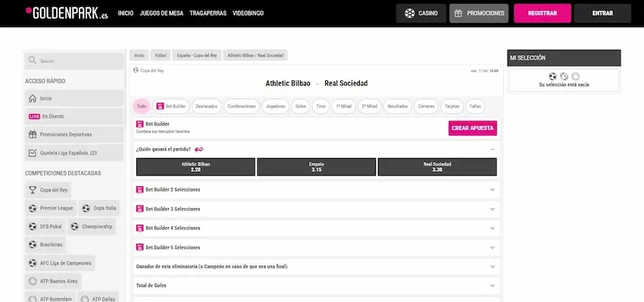Click the Buscar search field
The width and height of the screenshot is (644, 302).
(x=74, y=61)
